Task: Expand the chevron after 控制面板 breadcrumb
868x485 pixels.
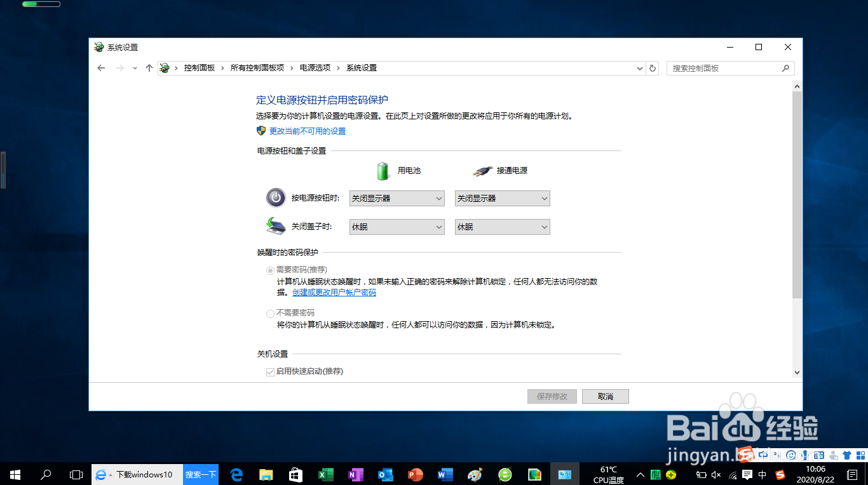Action: click(x=222, y=68)
